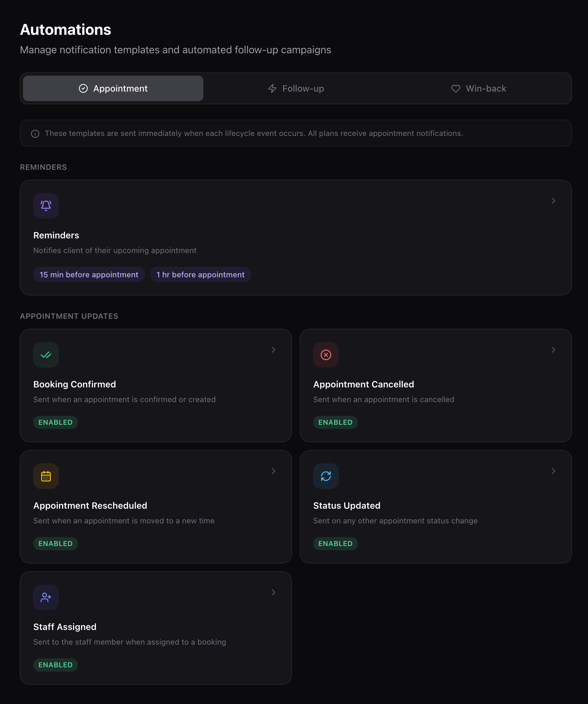The height and width of the screenshot is (704, 588).
Task: Click the user-plus Staff Assigned icon
Action: click(x=46, y=597)
